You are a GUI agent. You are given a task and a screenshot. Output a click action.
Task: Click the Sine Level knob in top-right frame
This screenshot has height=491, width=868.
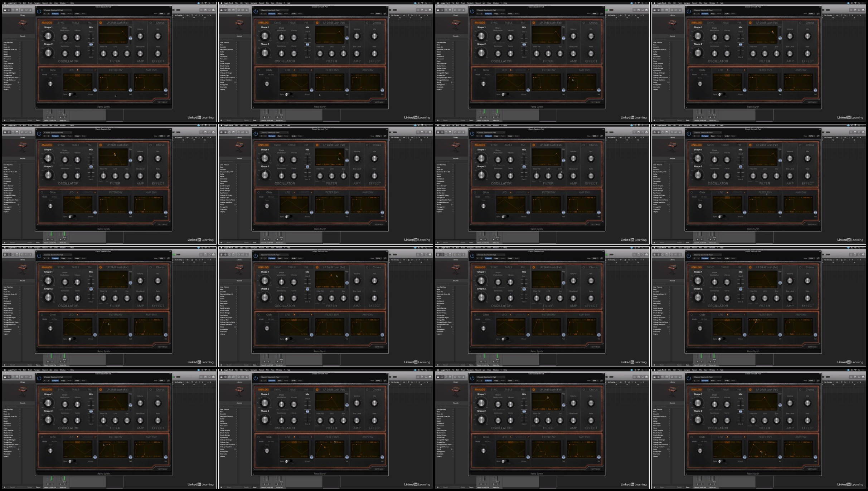pos(790,54)
